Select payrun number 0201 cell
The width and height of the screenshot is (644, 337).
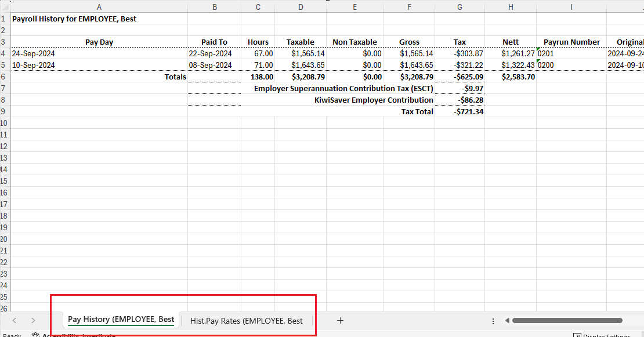point(571,53)
